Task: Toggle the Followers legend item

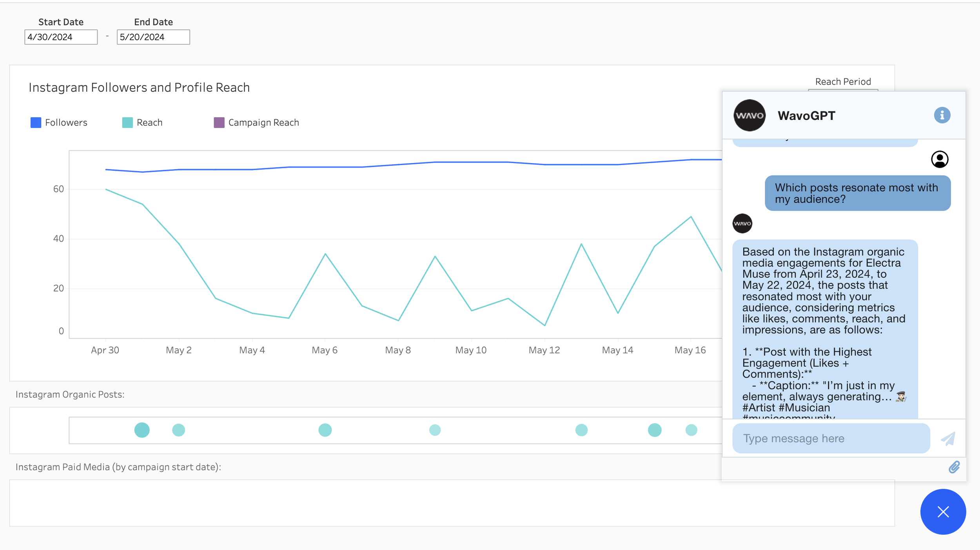Action: (66, 123)
